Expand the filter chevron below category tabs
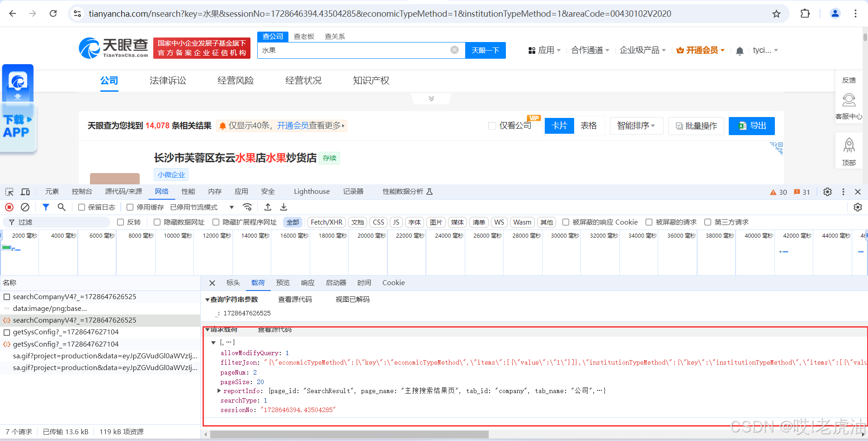This screenshot has width=868, height=441. click(x=431, y=99)
